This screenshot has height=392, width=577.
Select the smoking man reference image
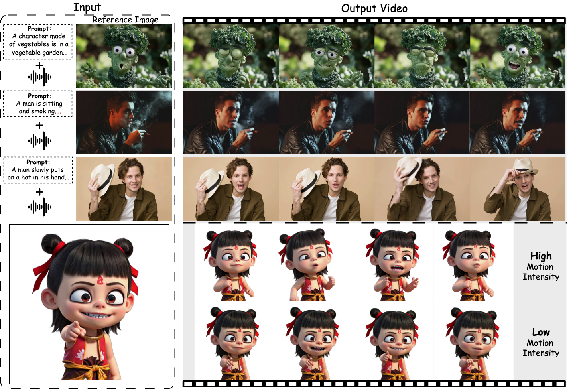click(124, 122)
